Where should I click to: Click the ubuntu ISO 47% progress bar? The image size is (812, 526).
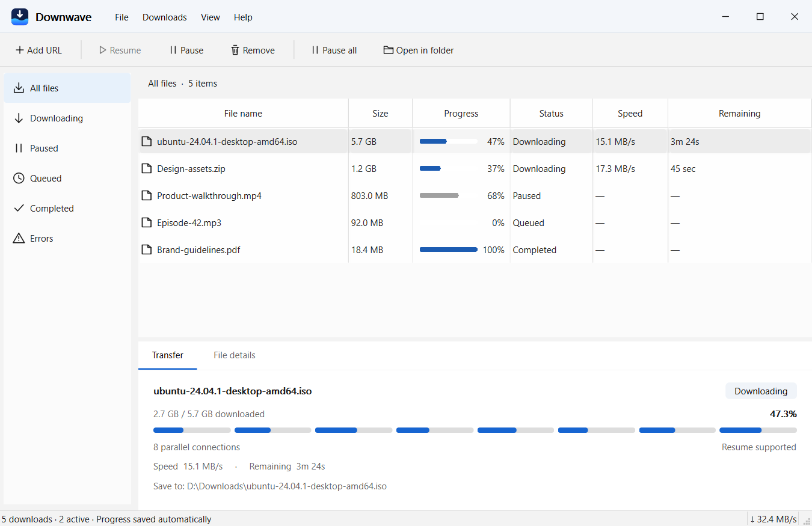[x=449, y=142]
